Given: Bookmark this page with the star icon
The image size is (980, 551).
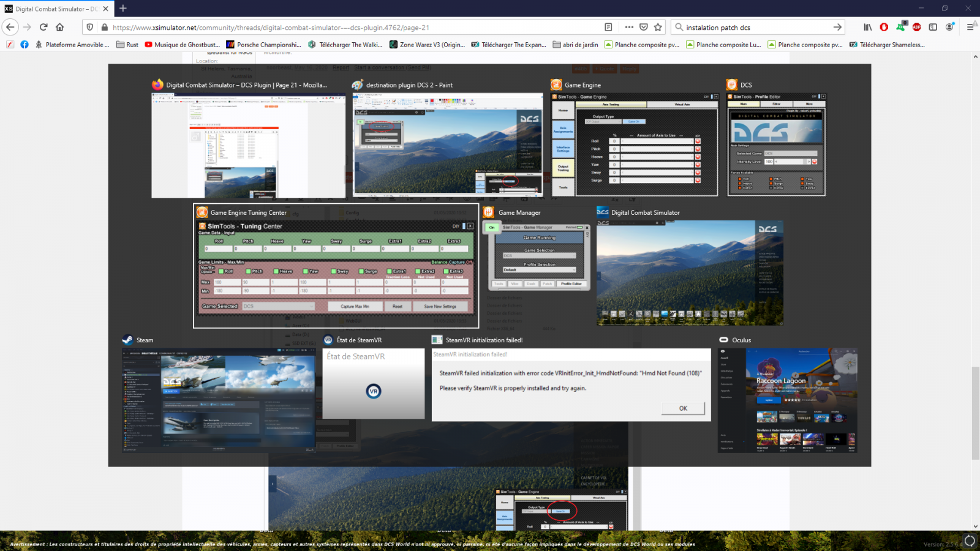Looking at the screenshot, I should [658, 27].
